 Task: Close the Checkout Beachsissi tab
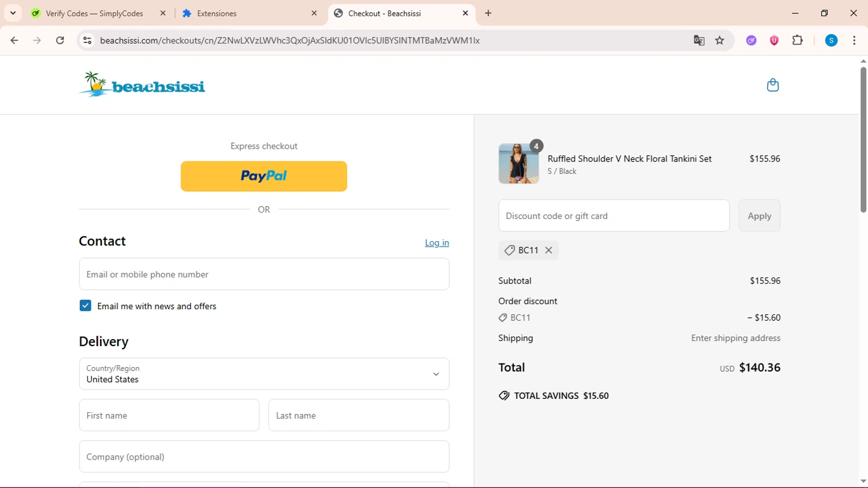[x=465, y=13]
